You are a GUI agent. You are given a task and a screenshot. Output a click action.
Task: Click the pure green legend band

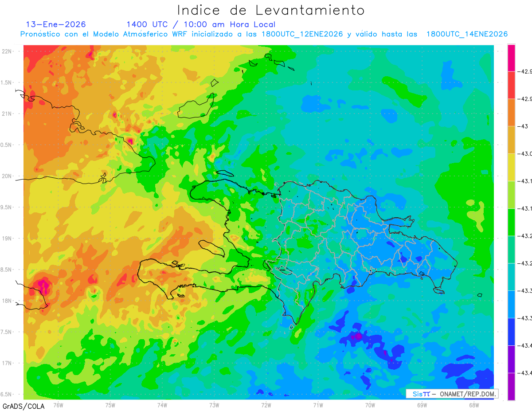[x=511, y=222]
